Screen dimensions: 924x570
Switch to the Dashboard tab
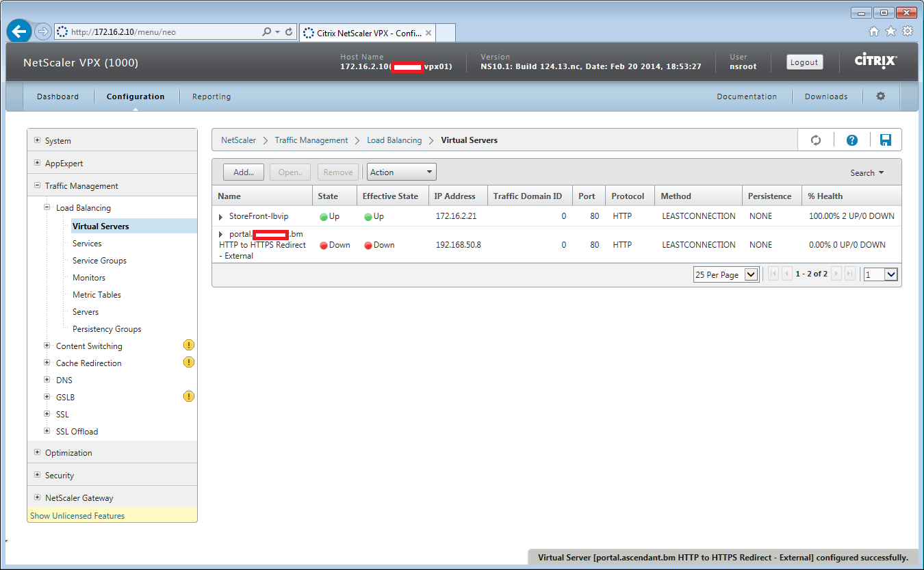coord(58,96)
